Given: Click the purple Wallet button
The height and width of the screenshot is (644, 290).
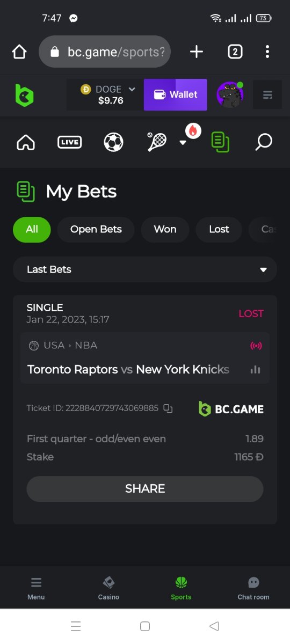Looking at the screenshot, I should [176, 94].
